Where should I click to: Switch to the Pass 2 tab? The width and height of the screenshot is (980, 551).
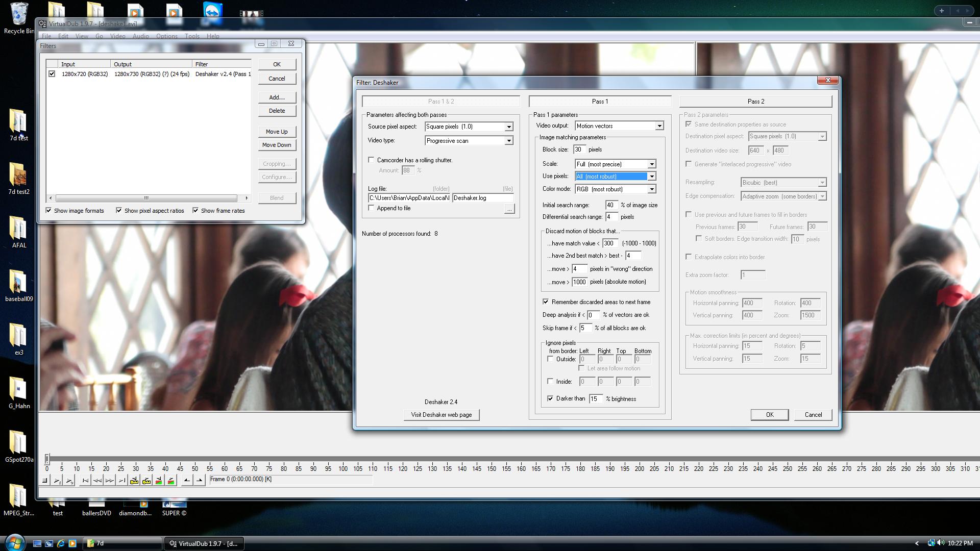tap(755, 102)
